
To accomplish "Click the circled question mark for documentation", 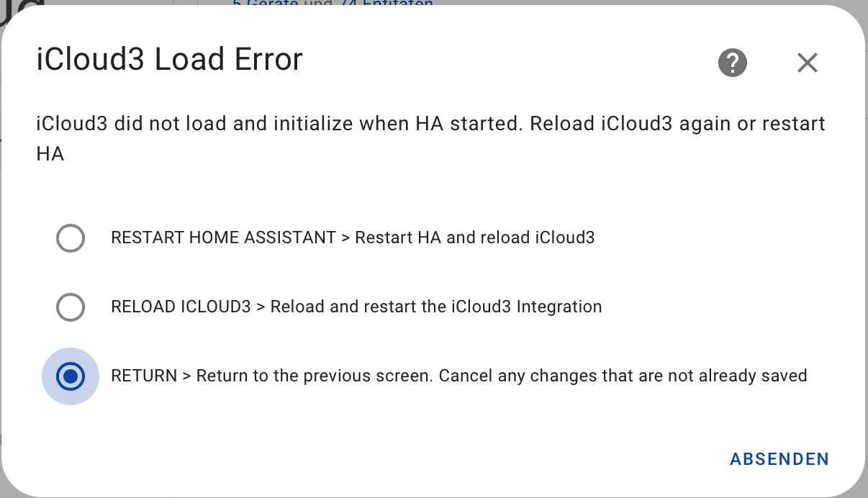I will tap(732, 63).
